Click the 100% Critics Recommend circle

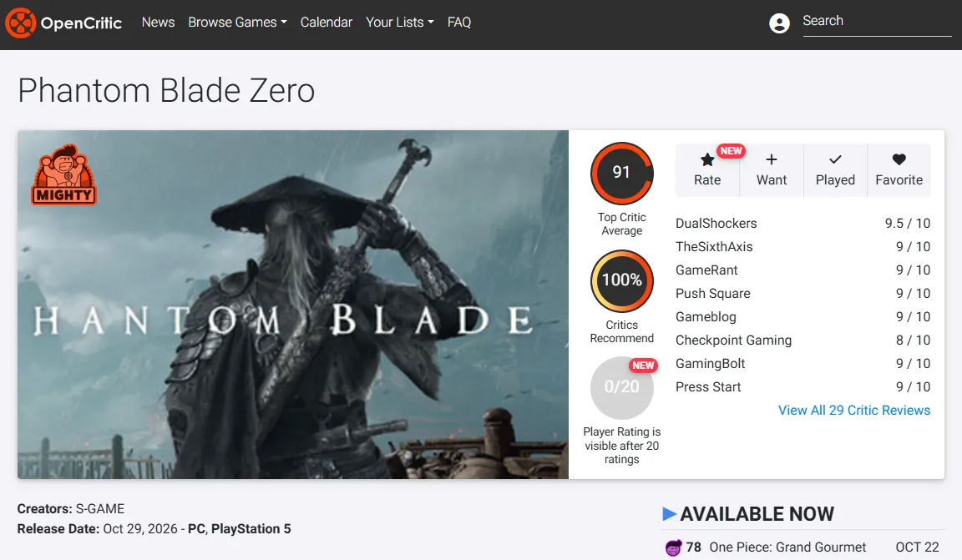[x=621, y=280]
